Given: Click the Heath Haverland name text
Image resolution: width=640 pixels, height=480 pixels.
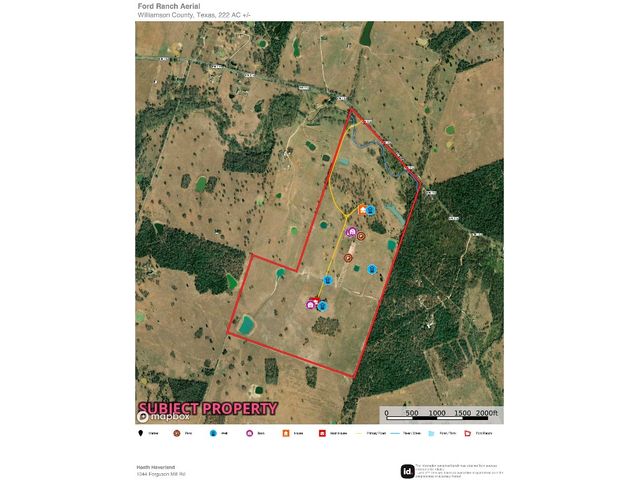Looking at the screenshot, I should (160, 466).
